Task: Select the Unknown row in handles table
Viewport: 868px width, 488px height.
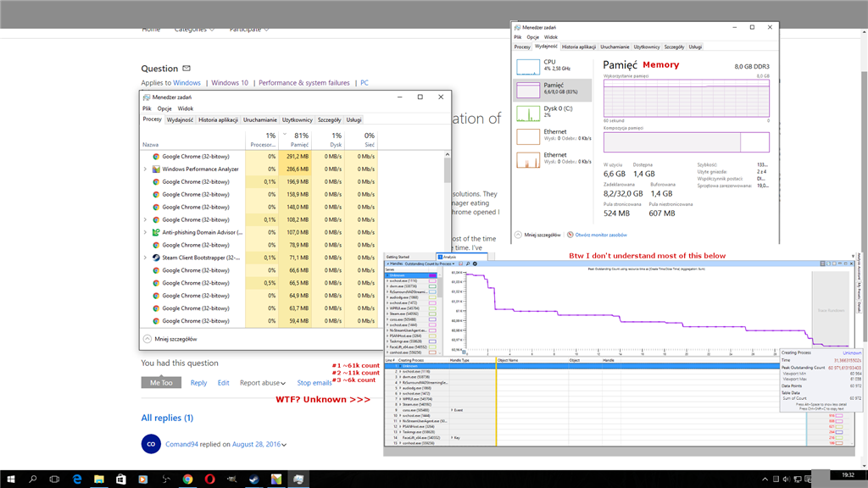Action: tap(581, 366)
